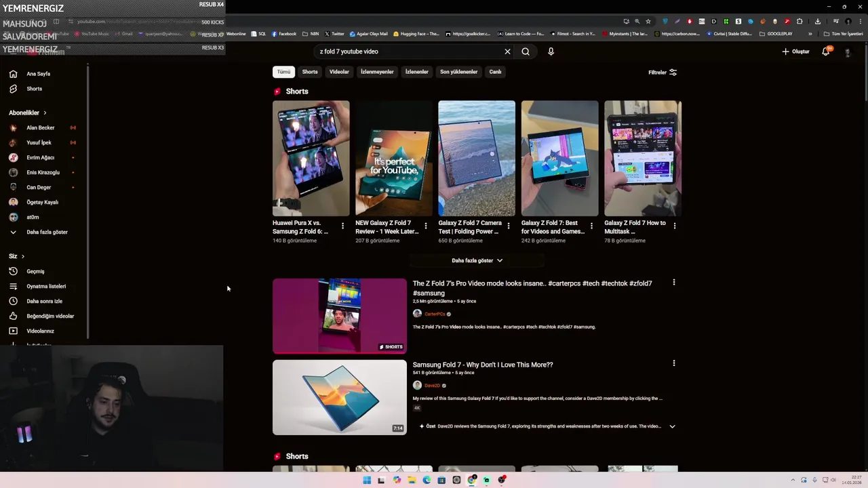This screenshot has height=488, width=868.
Task: Open Windows Start button on taskbar
Action: coord(367,480)
